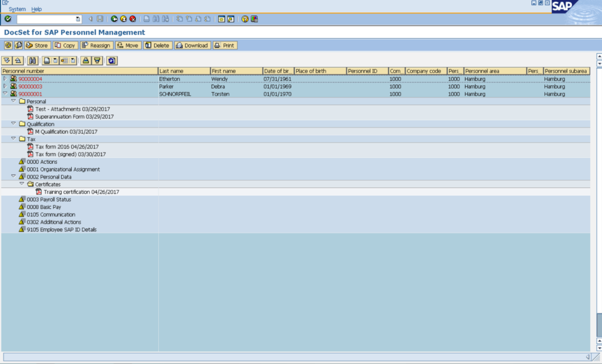Viewport: 602px width, 364px height.
Task: Click the Download button
Action: tap(192, 45)
